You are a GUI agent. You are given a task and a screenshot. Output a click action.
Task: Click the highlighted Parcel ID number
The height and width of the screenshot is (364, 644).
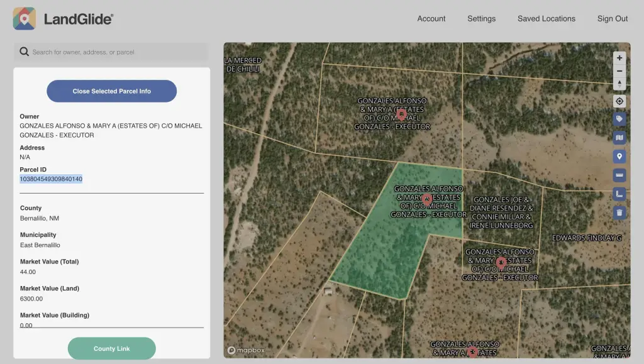click(51, 179)
